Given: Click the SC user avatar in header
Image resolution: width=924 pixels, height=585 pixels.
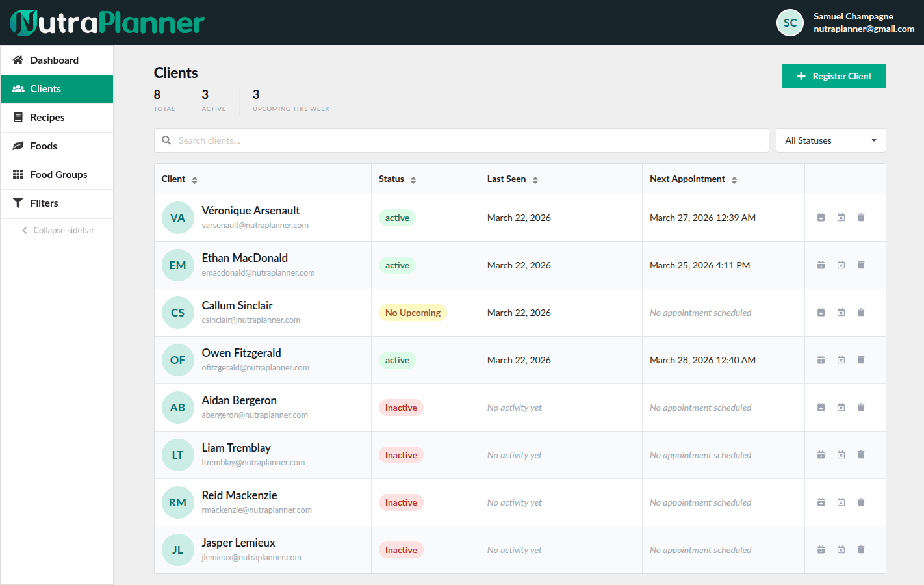Looking at the screenshot, I should [789, 23].
